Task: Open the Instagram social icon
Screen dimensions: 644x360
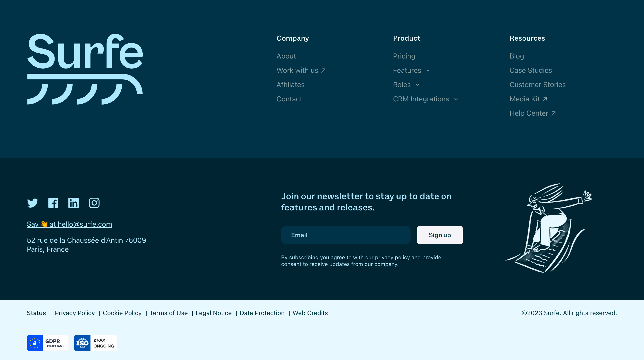Action: point(94,203)
